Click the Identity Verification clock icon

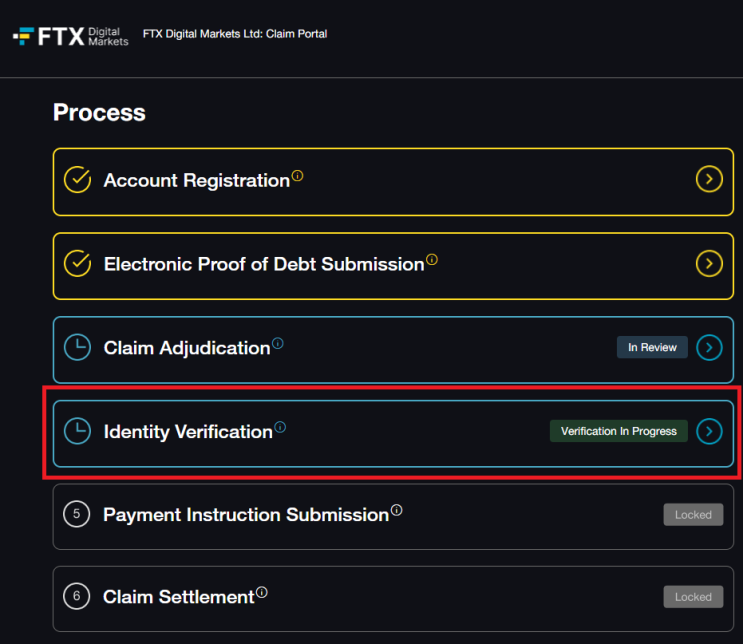click(77, 431)
